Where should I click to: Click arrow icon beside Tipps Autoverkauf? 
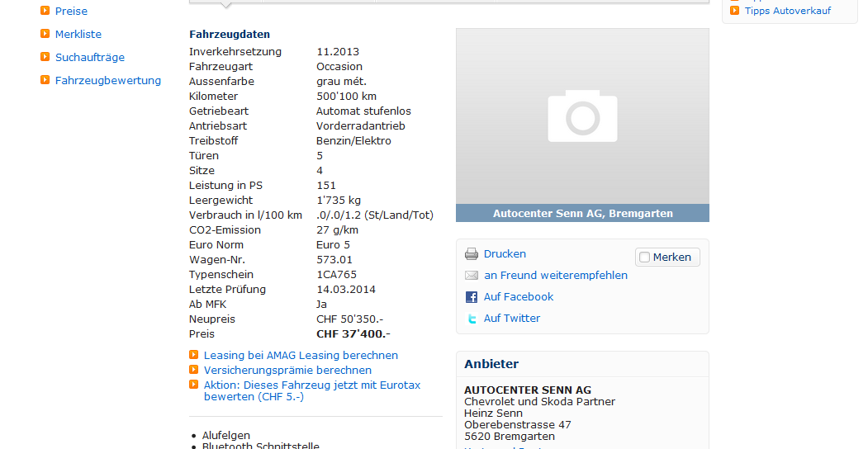(x=734, y=11)
